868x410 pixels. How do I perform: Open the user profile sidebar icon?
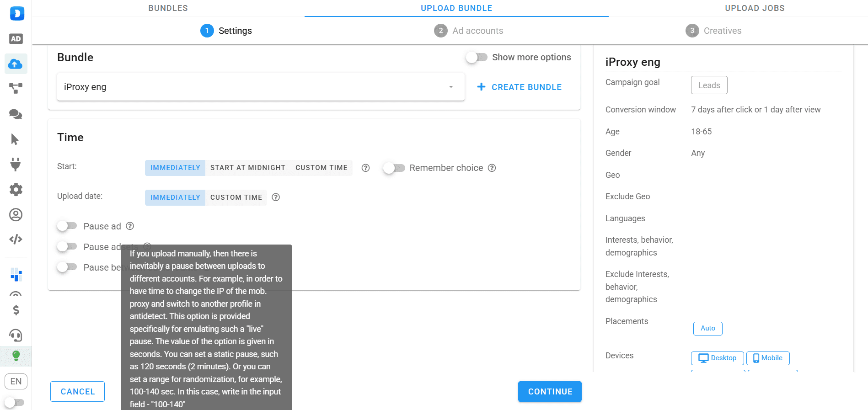tap(16, 214)
